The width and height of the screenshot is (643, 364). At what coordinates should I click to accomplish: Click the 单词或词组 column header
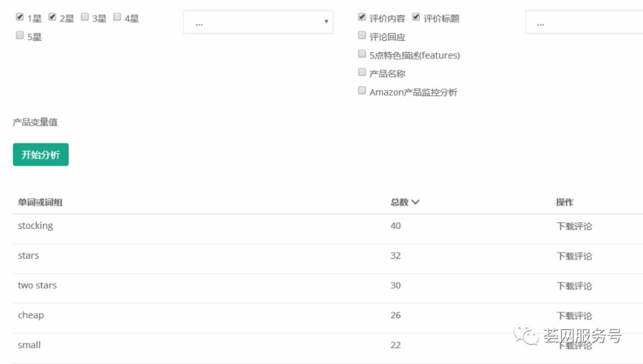click(x=40, y=202)
